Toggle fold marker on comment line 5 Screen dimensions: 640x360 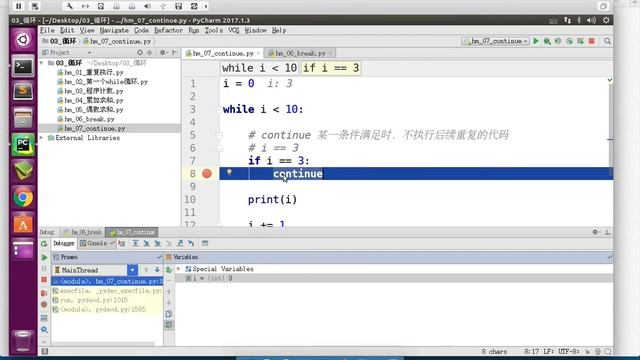[x=219, y=135]
